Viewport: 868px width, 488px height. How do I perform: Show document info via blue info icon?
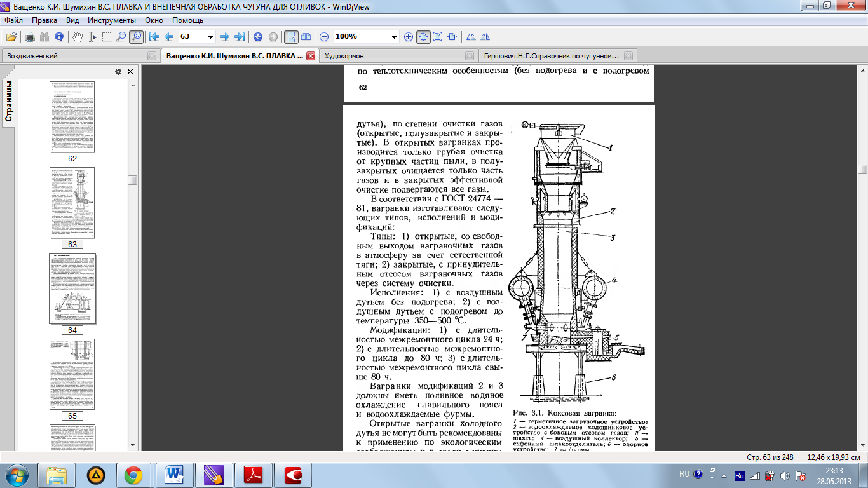point(58,37)
